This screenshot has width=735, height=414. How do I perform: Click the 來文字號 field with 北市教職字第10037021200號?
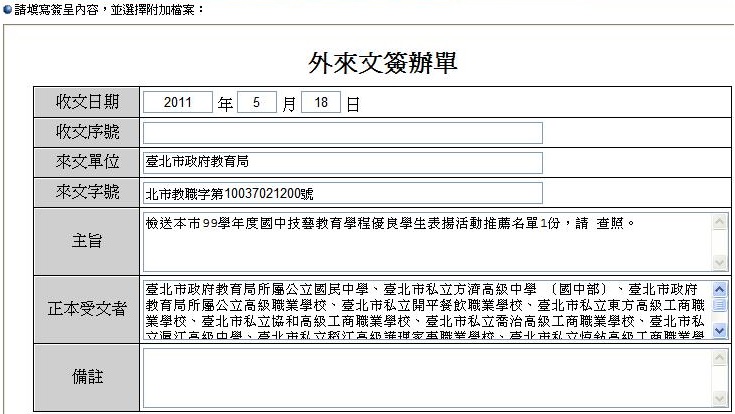pos(343,193)
